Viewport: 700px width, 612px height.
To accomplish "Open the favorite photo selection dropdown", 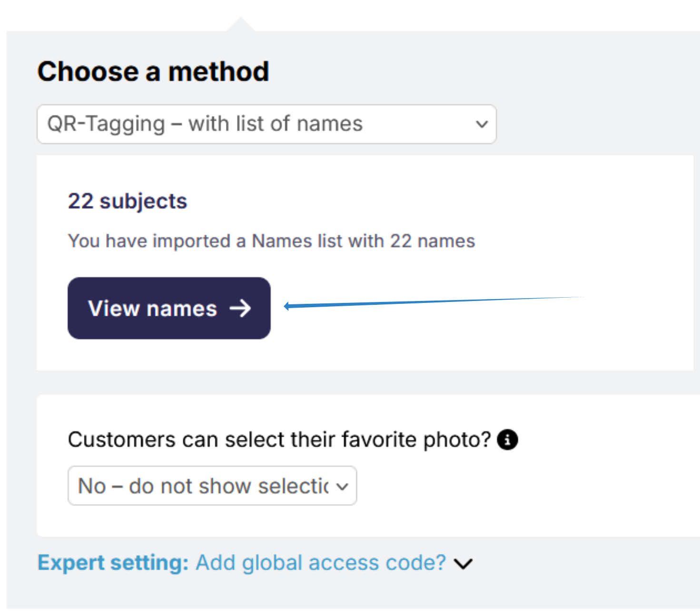I will click(212, 486).
